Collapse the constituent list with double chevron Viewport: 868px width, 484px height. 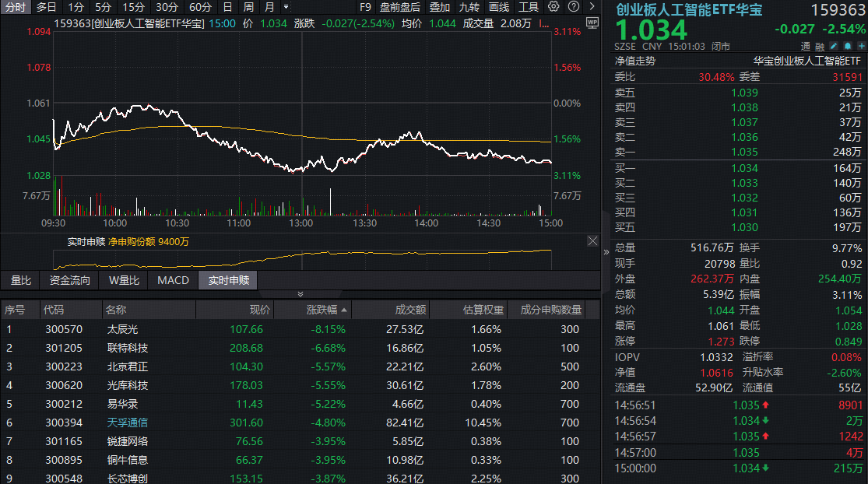click(300, 294)
